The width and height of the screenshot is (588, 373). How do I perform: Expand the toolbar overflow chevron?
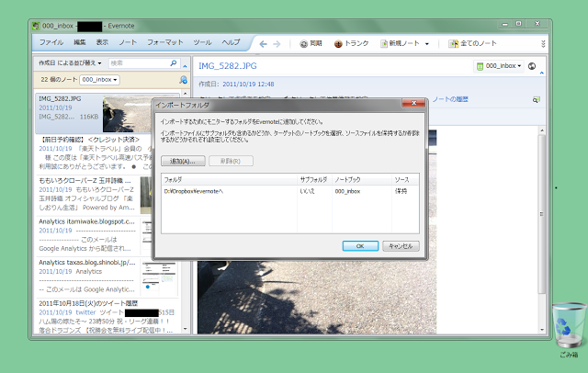point(543,44)
